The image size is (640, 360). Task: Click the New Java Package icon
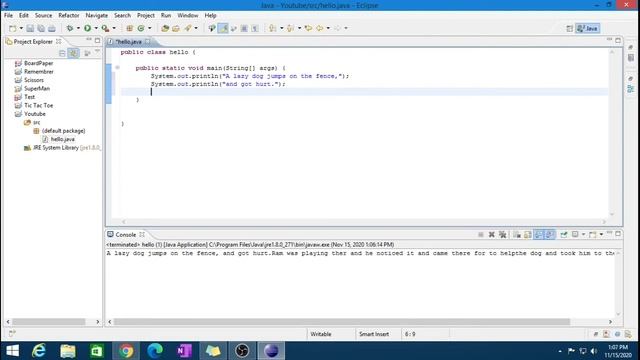tap(130, 28)
